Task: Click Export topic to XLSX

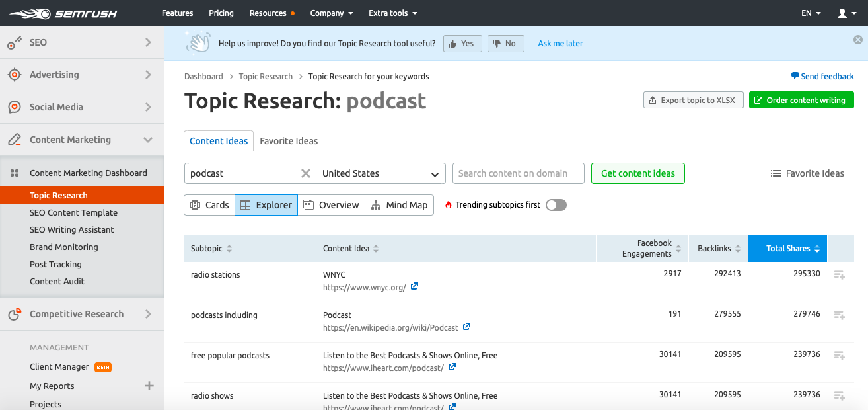Action: (x=693, y=101)
